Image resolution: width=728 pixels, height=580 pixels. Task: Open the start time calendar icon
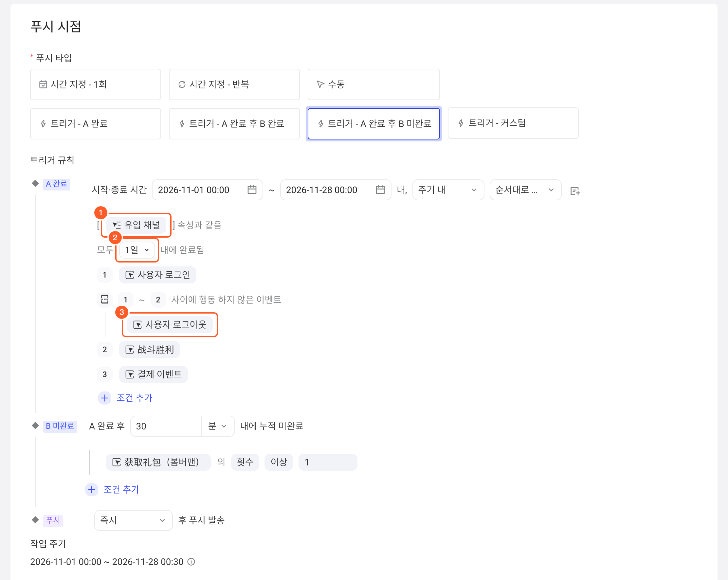(x=252, y=190)
